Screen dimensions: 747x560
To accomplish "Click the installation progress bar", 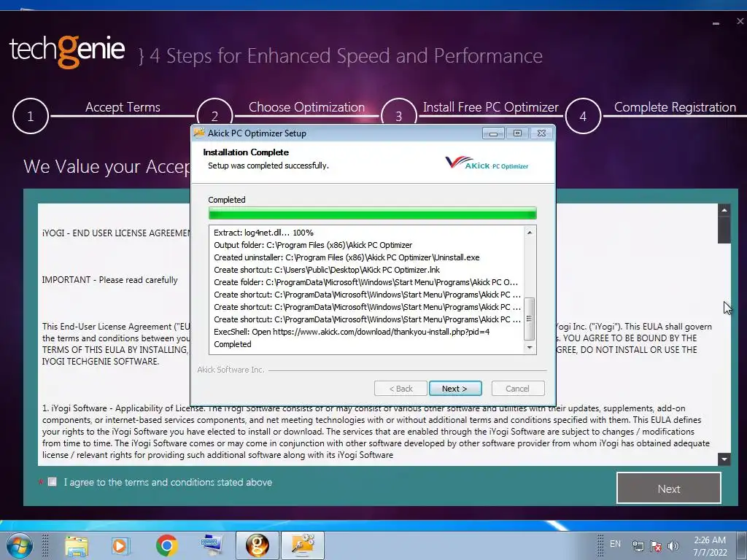I will tap(373, 213).
